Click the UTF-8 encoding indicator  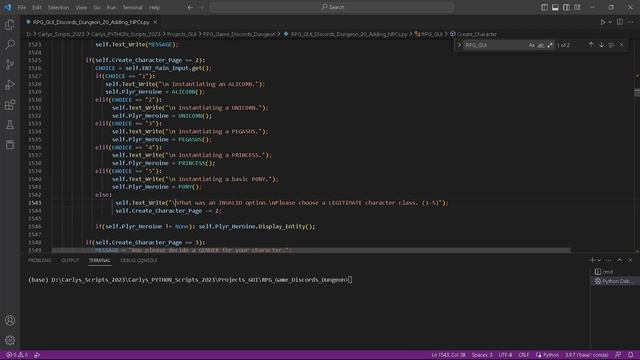pos(505,355)
